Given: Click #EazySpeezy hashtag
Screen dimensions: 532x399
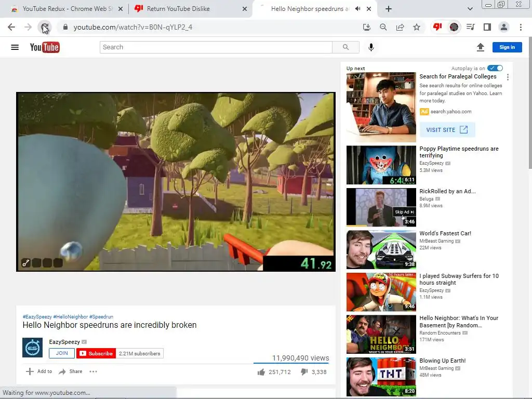Looking at the screenshot, I should click(x=37, y=317).
